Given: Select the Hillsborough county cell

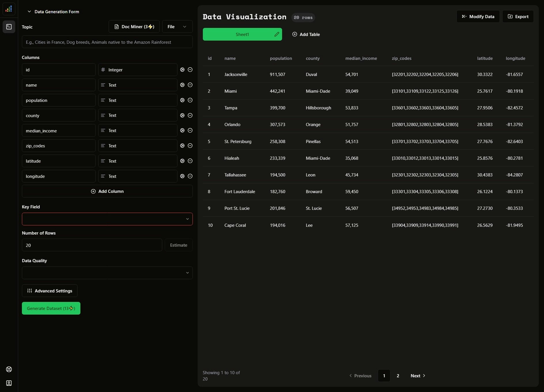Looking at the screenshot, I should (318, 108).
